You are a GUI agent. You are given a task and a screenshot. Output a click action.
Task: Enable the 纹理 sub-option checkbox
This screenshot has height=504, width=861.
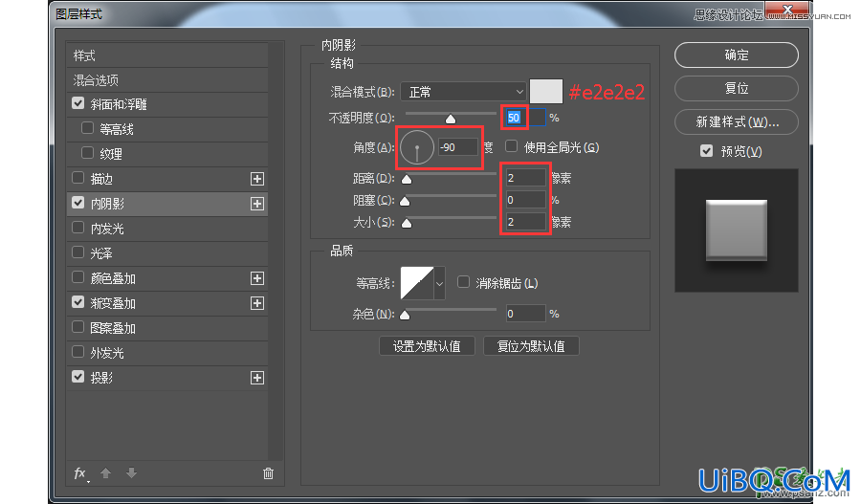point(87,153)
